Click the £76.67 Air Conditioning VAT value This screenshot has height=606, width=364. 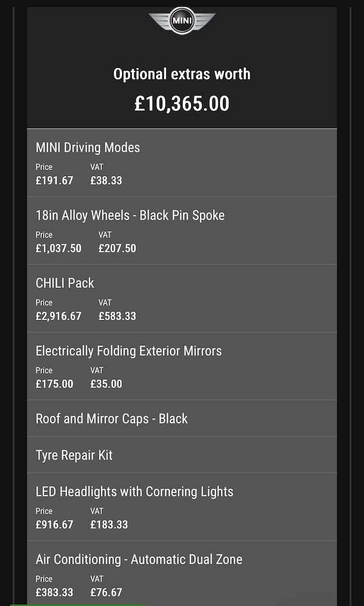click(106, 593)
